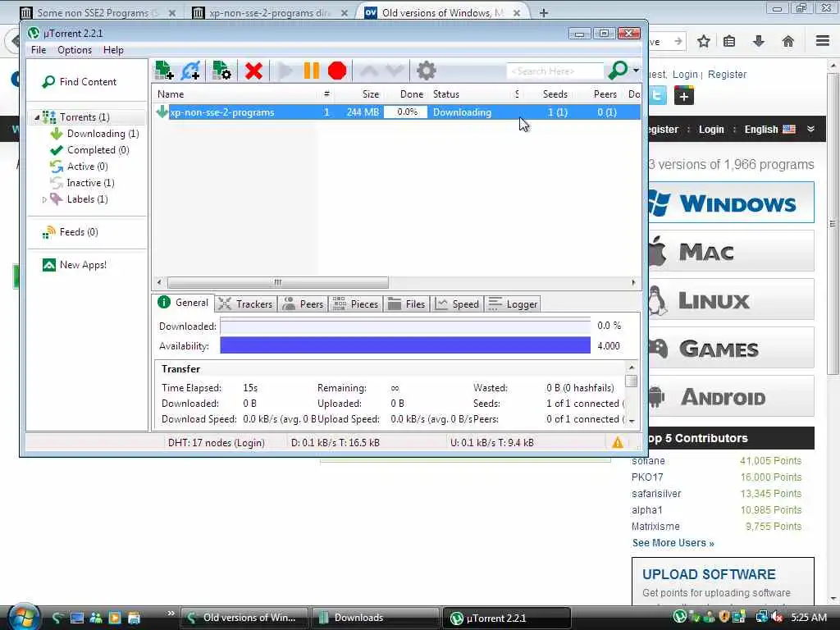Switch to the General tab
This screenshot has height=630, width=840.
[183, 303]
